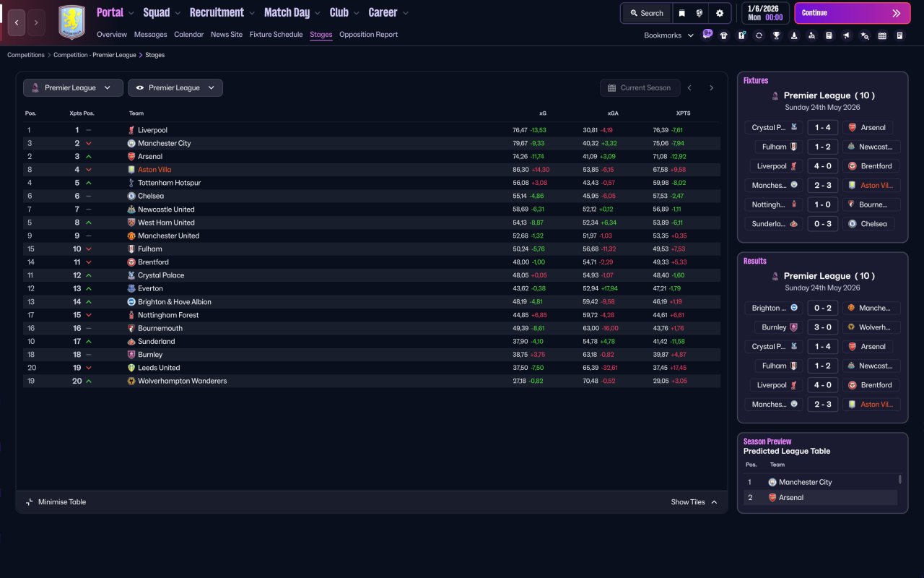
Task: Expand the Recruitment menu chevron
Action: 252,13
